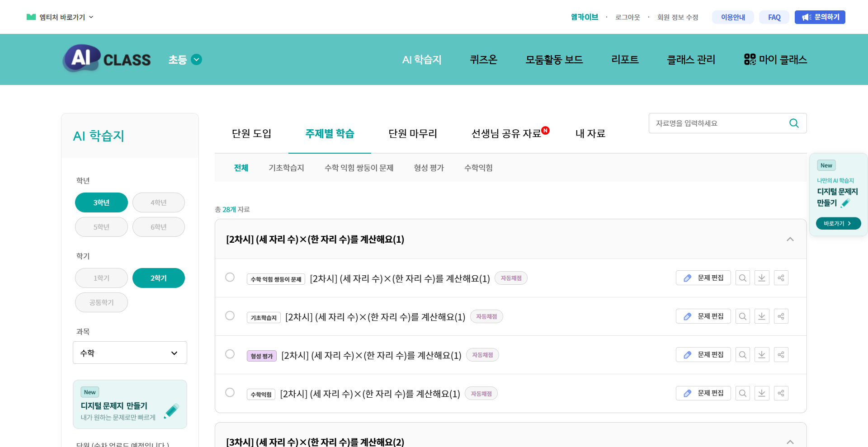Select the 기초학습지 row radio button
This screenshot has width=868, height=447.
(230, 315)
